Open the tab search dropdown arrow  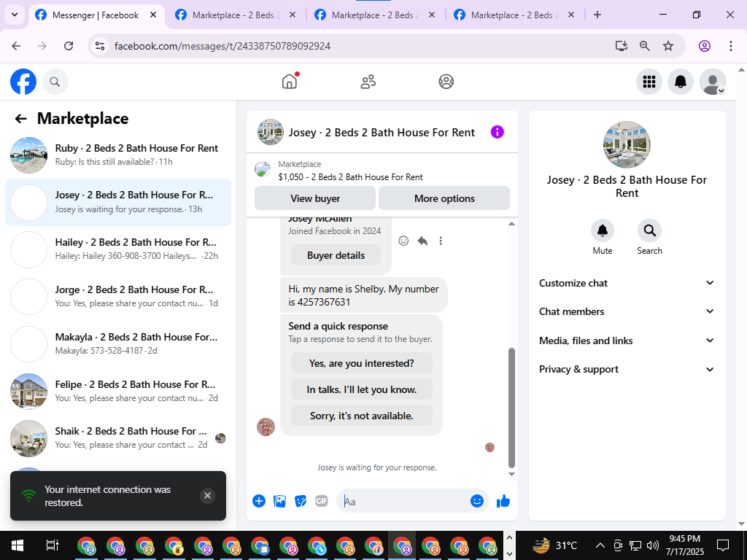point(15,15)
